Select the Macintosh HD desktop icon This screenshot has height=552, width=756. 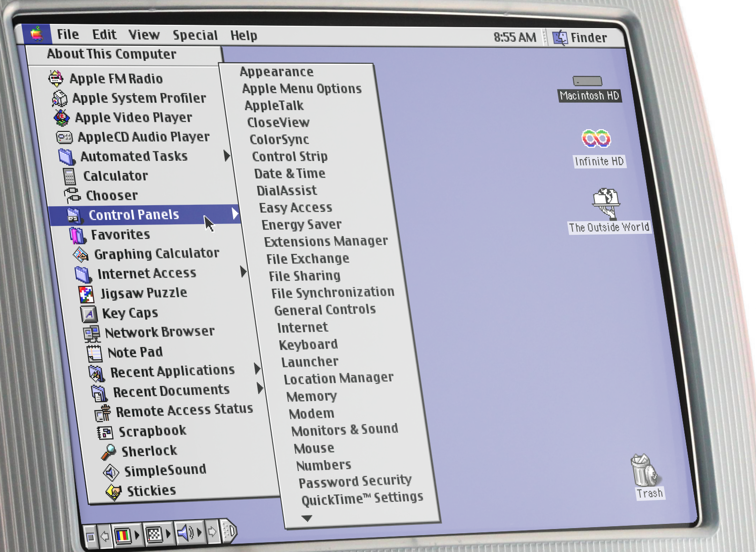point(587,81)
